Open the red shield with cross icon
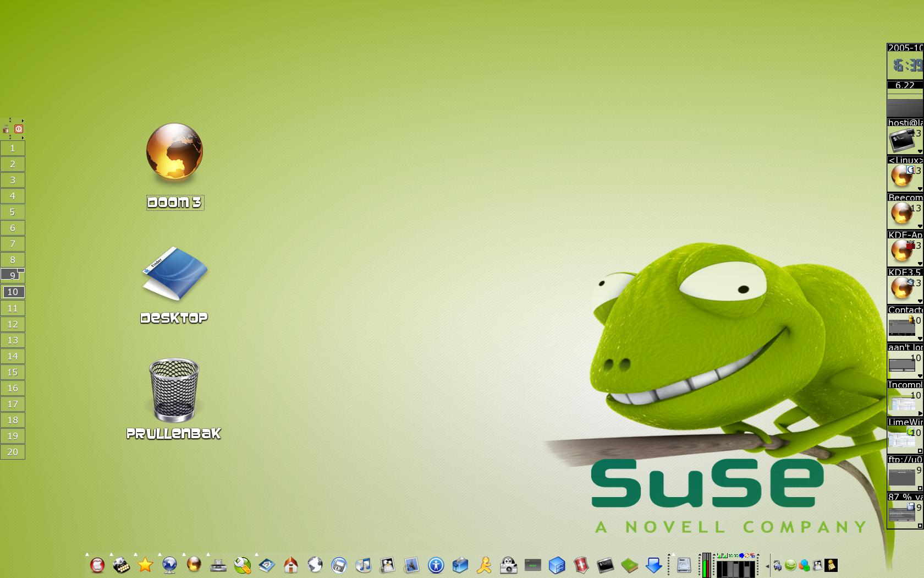 581,565
